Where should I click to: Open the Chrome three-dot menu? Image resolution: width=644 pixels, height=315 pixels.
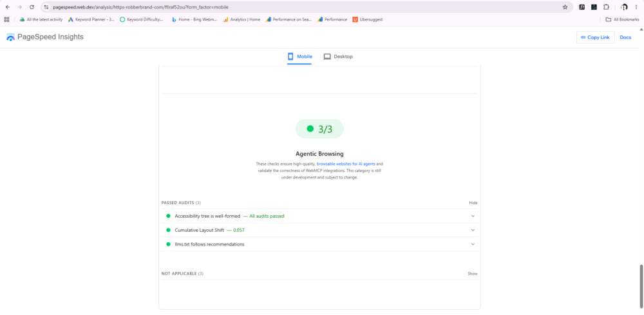[x=636, y=7]
